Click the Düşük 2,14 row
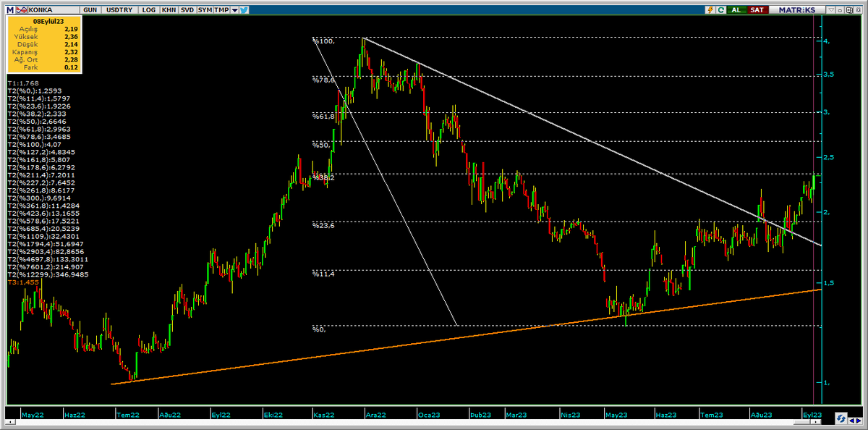 pos(45,45)
